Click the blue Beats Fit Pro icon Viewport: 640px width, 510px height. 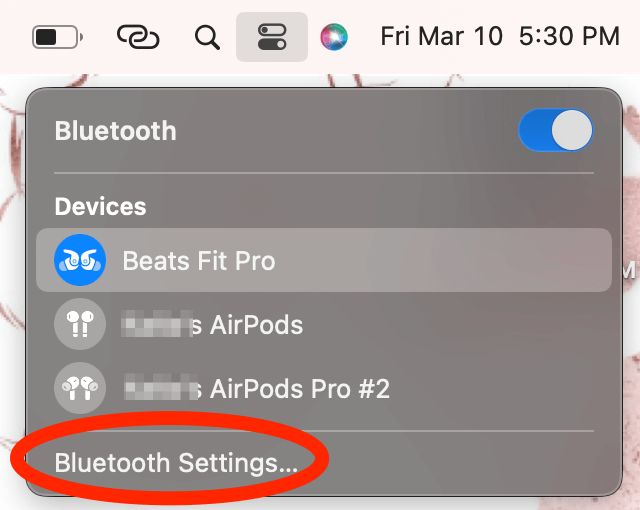(x=80, y=260)
